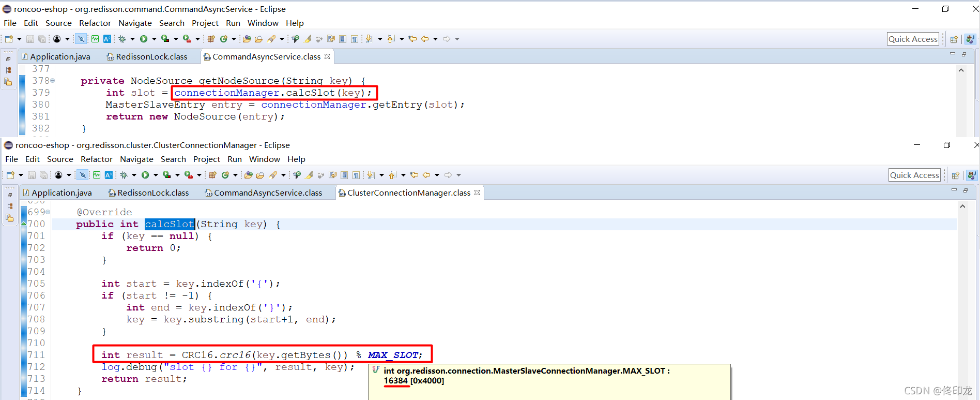
Task: Click Save icon in ClusterConnectionManager window toolbar
Action: tap(32, 175)
